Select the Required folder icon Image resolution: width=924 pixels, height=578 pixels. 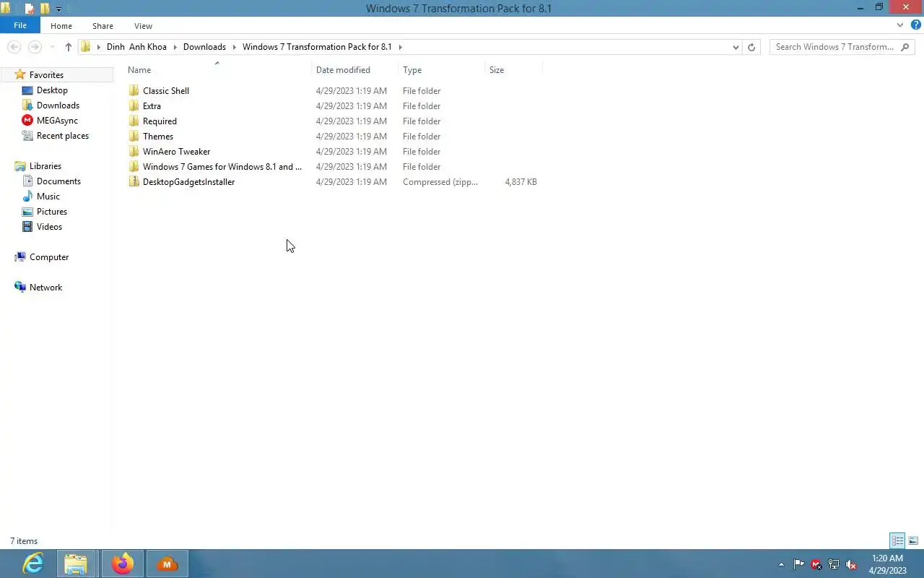tap(134, 121)
